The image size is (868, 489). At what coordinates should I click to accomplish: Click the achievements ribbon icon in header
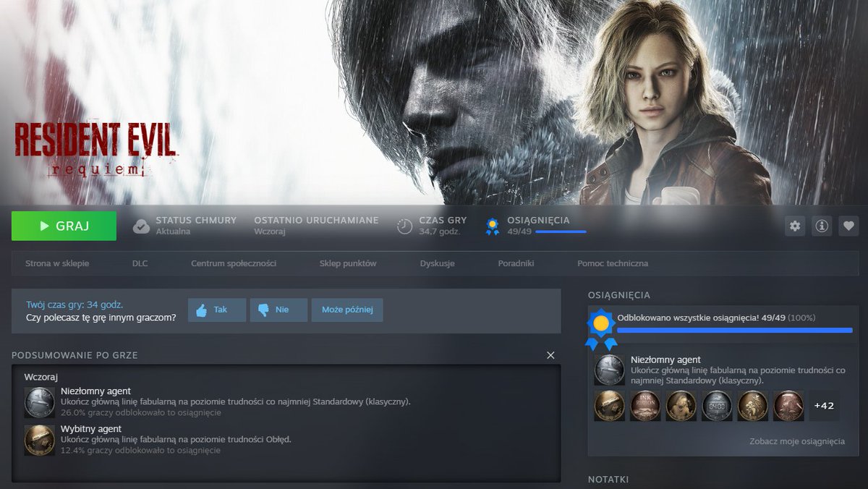pyautogui.click(x=493, y=226)
